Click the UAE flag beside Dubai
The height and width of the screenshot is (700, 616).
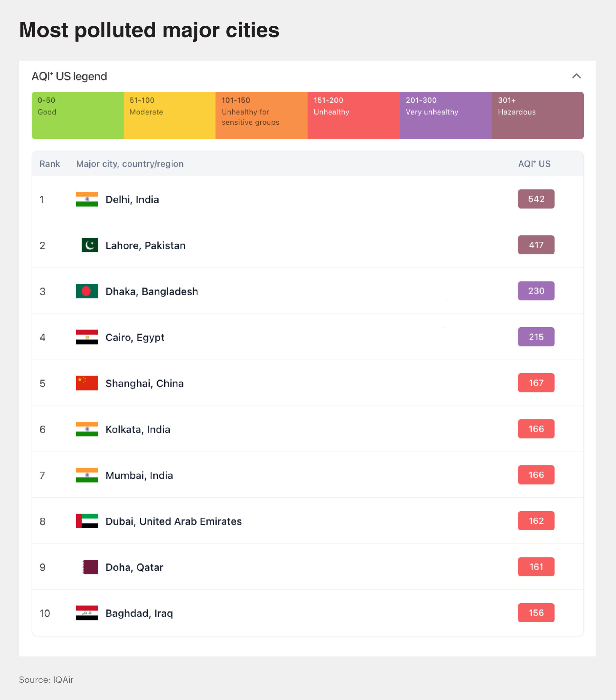(87, 521)
